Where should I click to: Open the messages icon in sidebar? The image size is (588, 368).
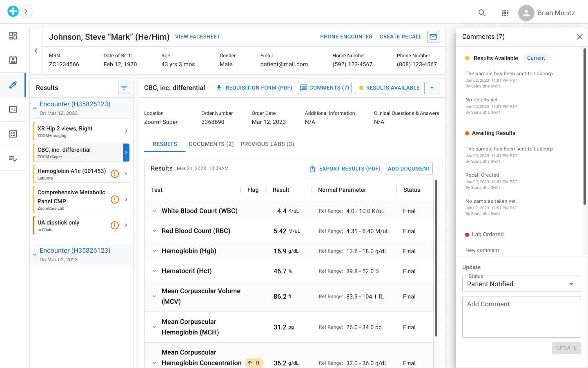click(13, 110)
